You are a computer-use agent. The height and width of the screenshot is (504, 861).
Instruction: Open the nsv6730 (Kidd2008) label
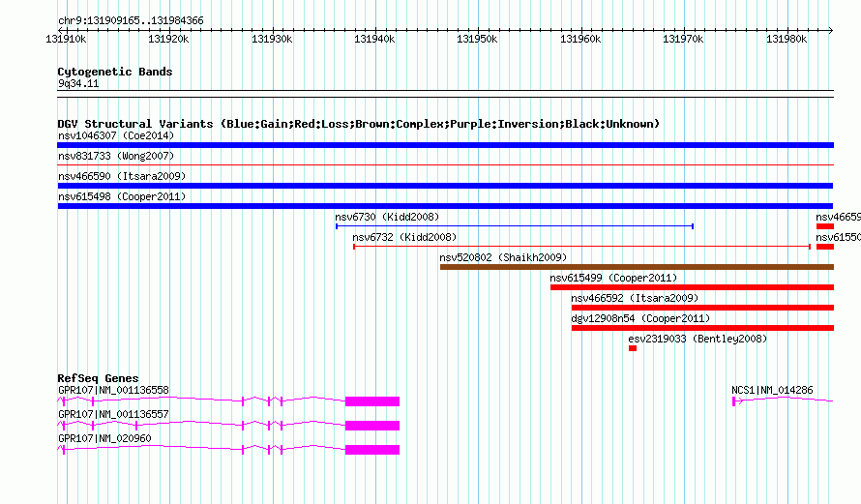tap(387, 217)
